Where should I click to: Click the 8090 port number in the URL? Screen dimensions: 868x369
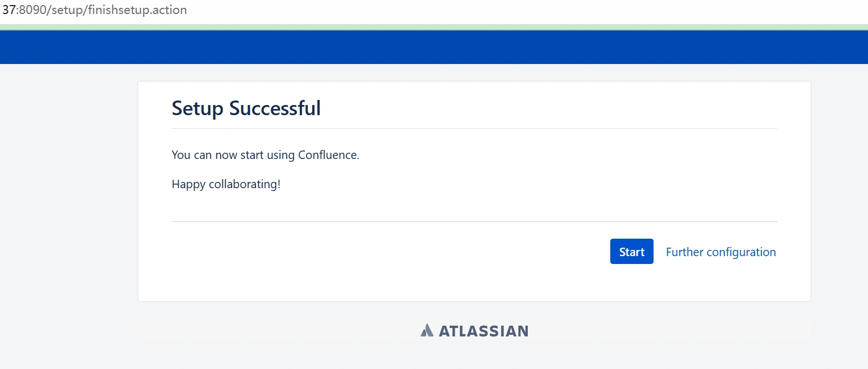coord(33,10)
